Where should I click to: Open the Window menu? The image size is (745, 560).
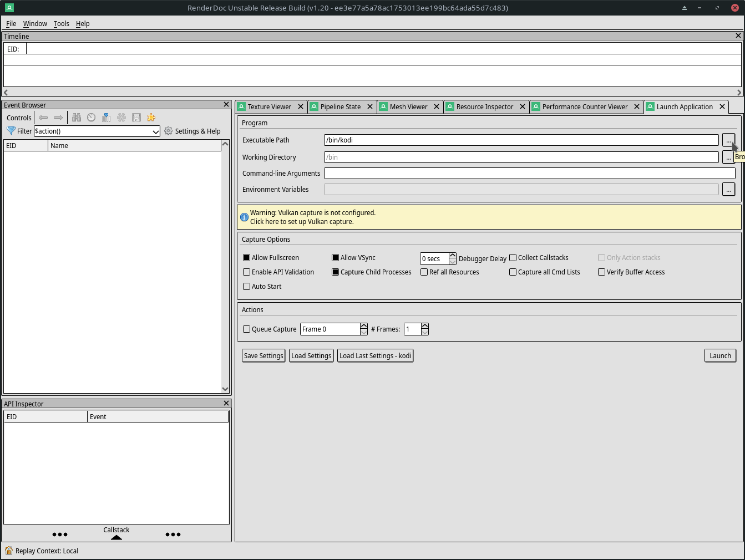35,23
